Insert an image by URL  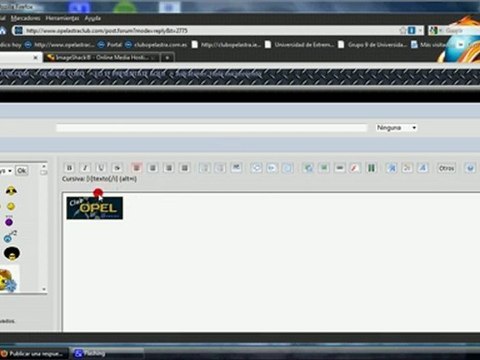324,168
